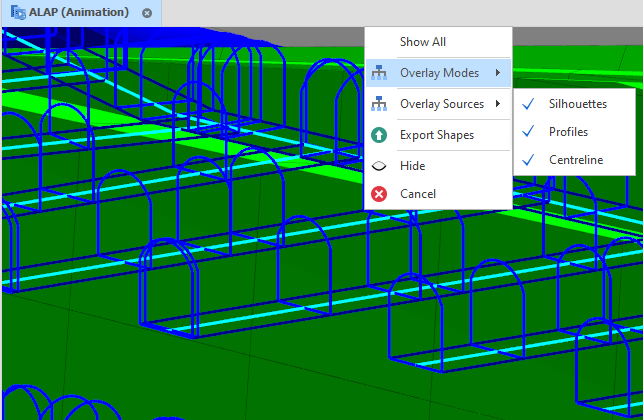Select the ALAP (Animation) tab
Viewport: 643px width, 420px height.
pyautogui.click(x=81, y=13)
